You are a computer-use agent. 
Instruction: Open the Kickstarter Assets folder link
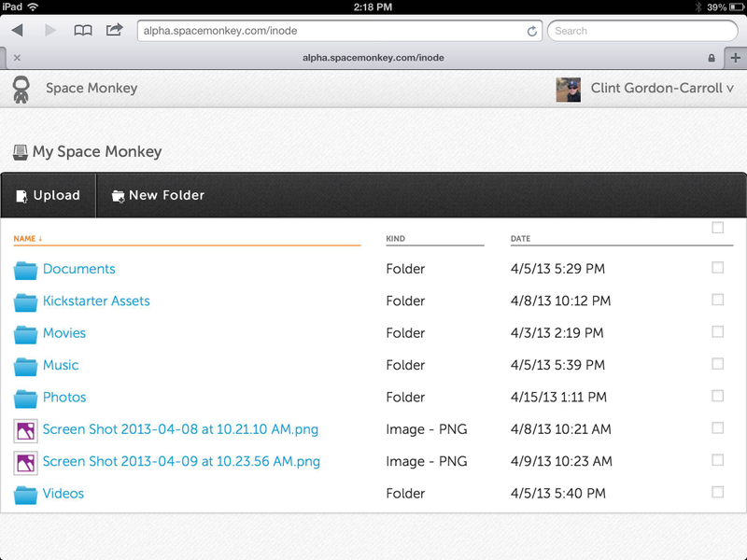(96, 301)
